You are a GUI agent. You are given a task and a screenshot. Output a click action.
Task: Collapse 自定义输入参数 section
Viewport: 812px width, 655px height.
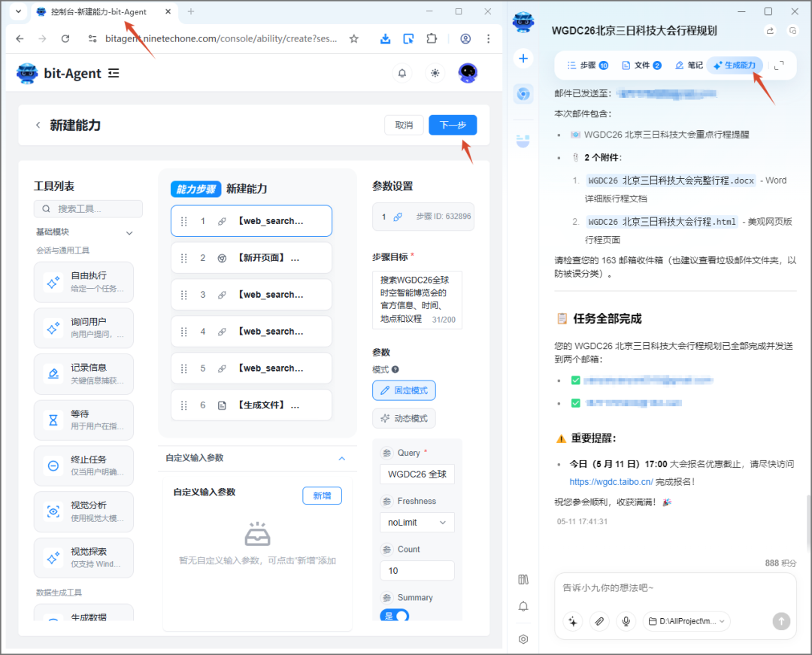point(342,458)
